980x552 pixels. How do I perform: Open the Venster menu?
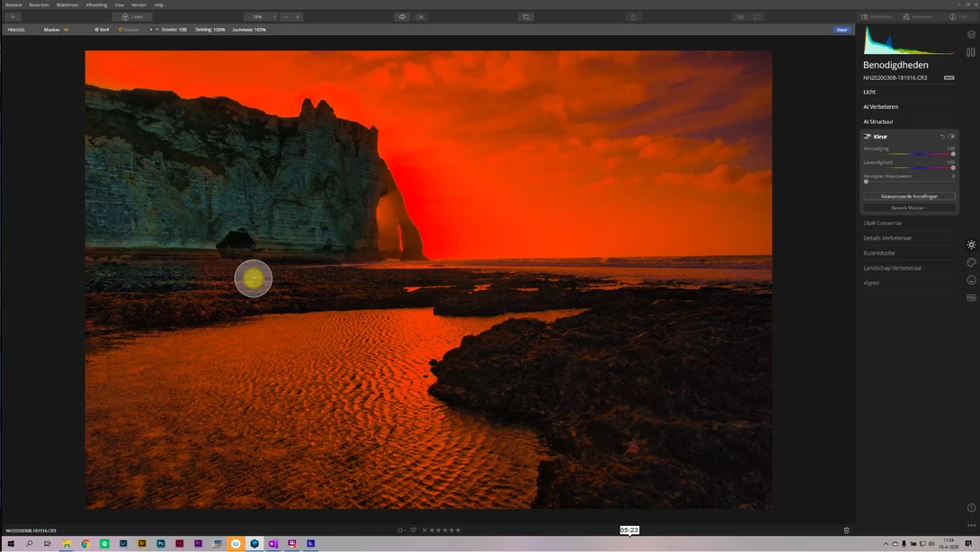tap(138, 5)
